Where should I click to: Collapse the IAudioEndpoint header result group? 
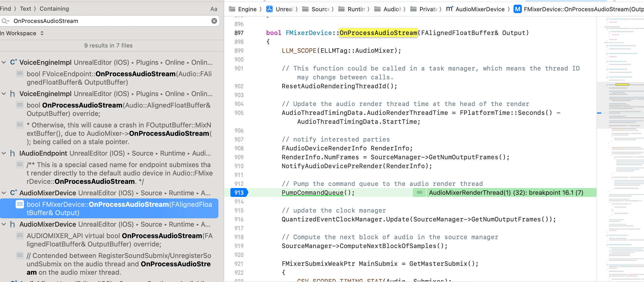(4, 153)
